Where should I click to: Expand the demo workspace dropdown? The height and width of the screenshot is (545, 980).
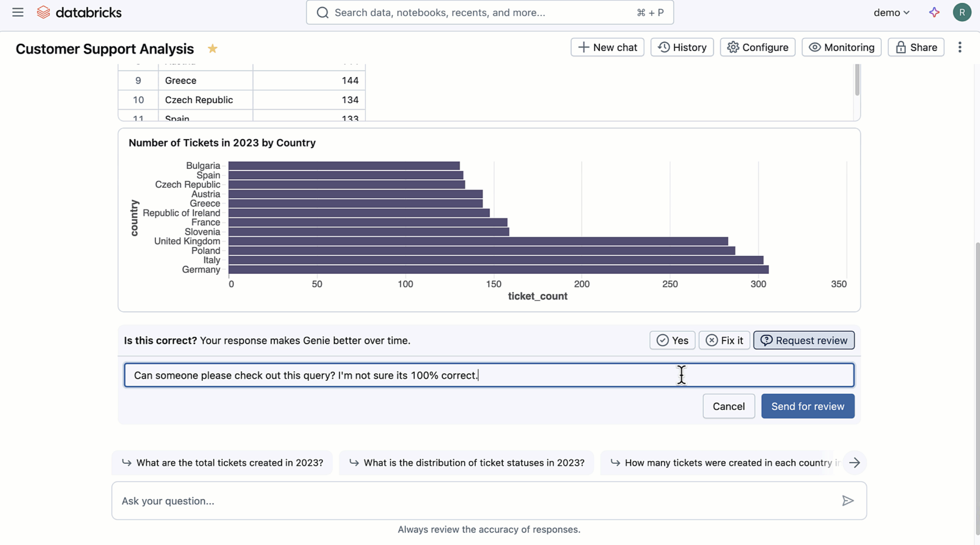891,13
